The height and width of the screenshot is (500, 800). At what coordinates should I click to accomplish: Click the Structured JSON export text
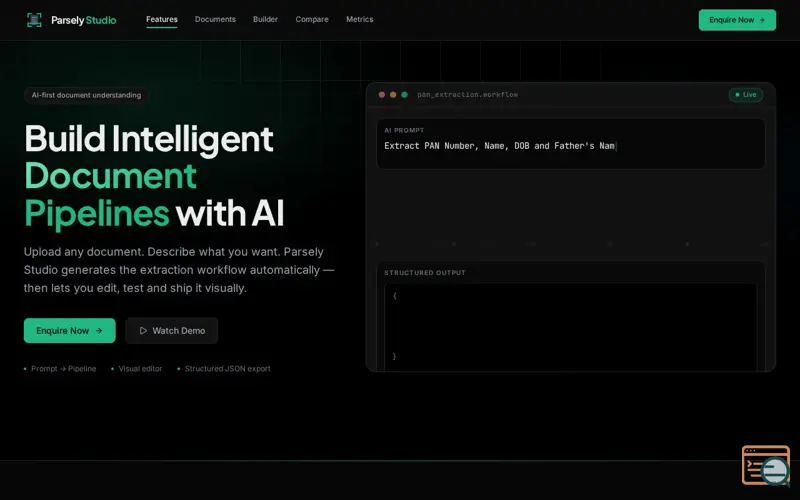tap(228, 368)
